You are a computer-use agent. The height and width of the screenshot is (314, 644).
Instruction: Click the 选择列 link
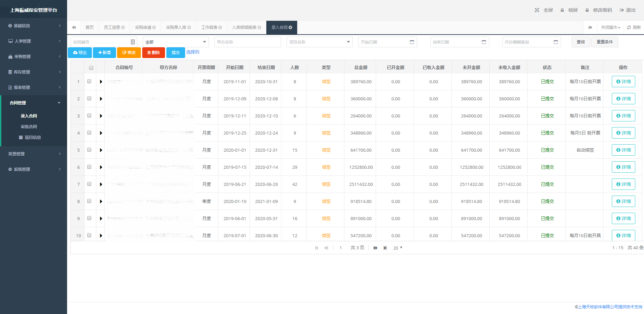coord(193,52)
